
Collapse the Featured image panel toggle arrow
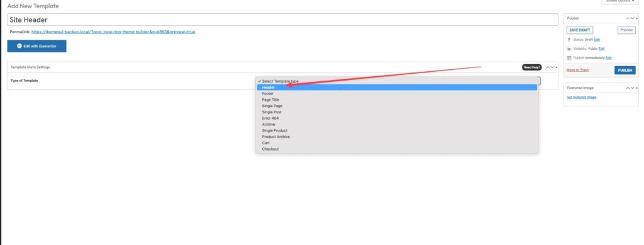click(637, 88)
